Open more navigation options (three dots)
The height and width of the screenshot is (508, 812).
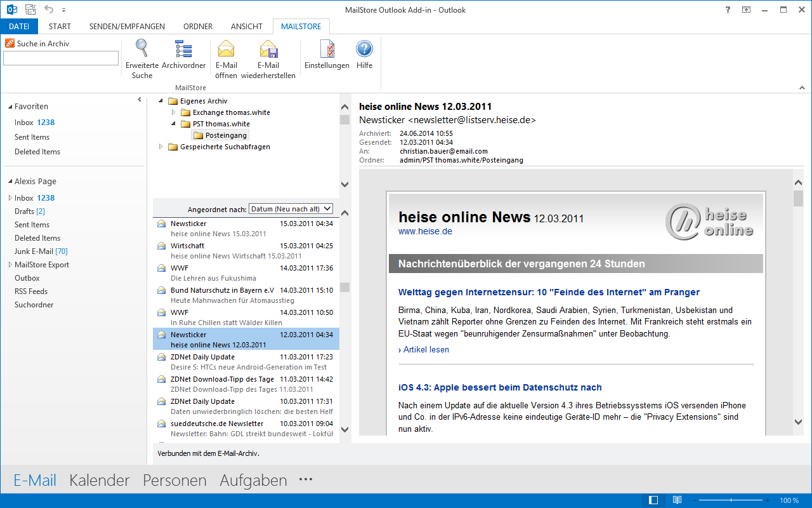pyautogui.click(x=306, y=480)
